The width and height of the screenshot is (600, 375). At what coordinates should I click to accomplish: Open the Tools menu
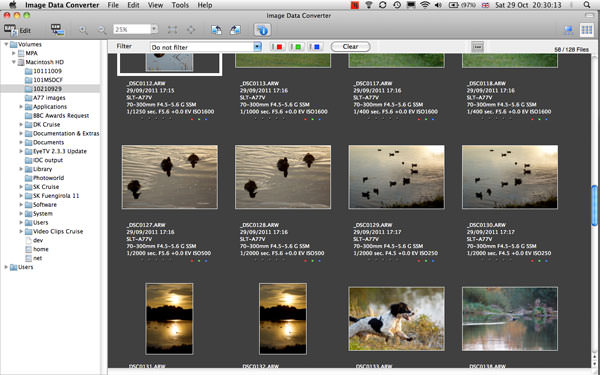[180, 5]
